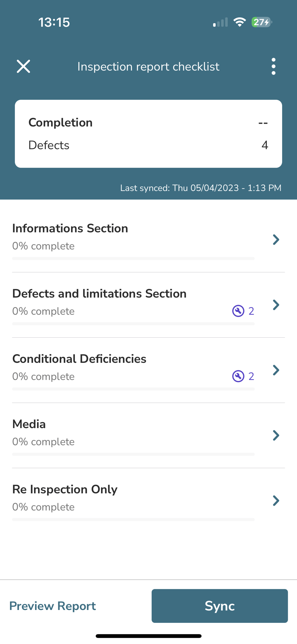Screen dimensions: 297x644
Task: Expand the Conditional Deficiencies chevron
Action: (276, 370)
